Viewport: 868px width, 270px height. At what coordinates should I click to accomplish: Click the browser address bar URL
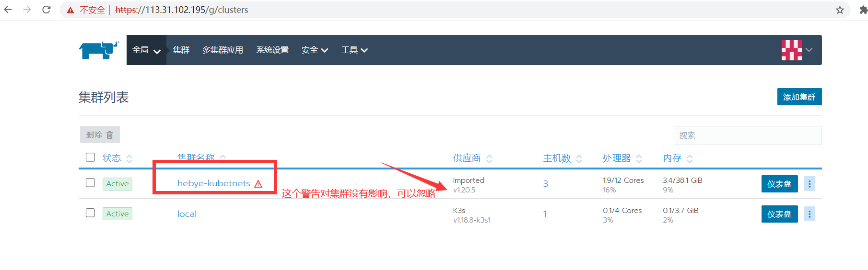coord(182,10)
